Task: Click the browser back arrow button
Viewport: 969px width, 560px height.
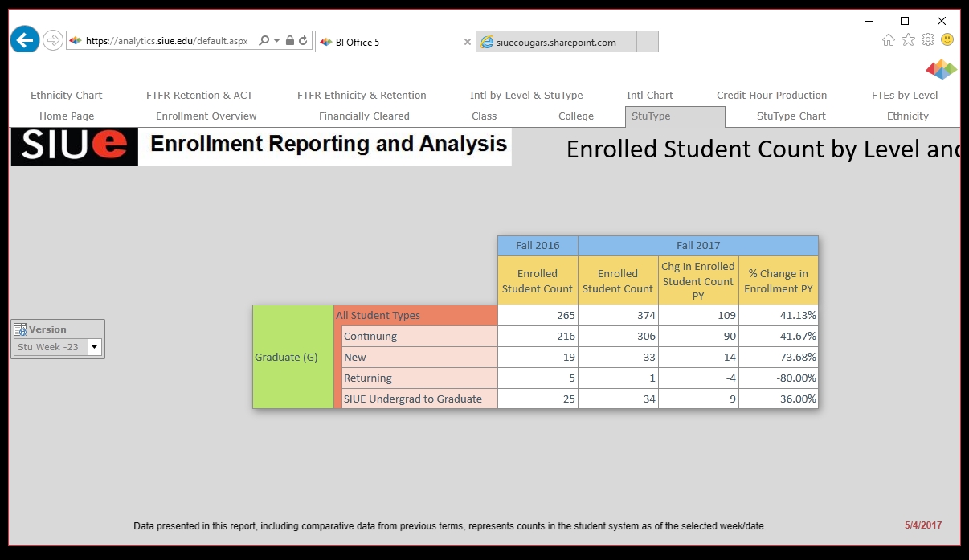Action: 25,39
